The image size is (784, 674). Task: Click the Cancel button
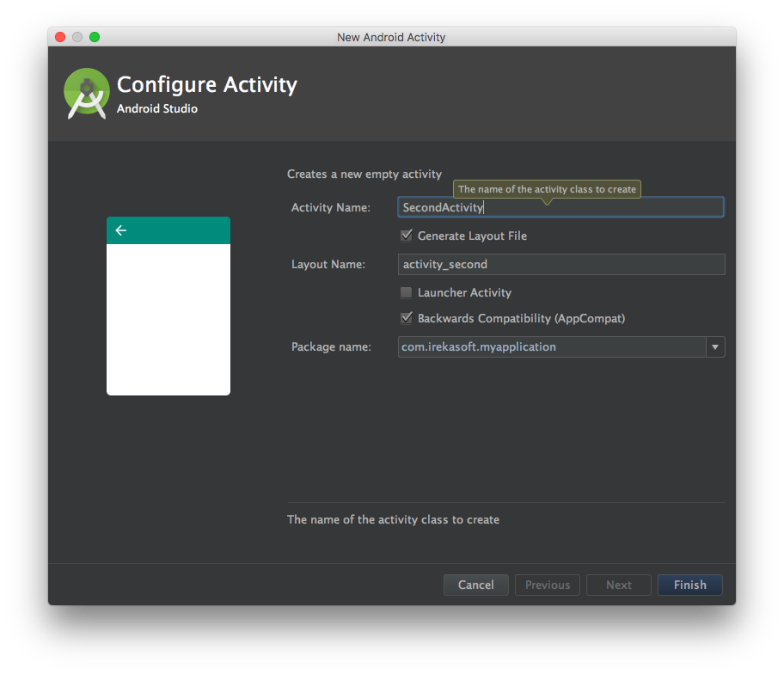tap(476, 585)
